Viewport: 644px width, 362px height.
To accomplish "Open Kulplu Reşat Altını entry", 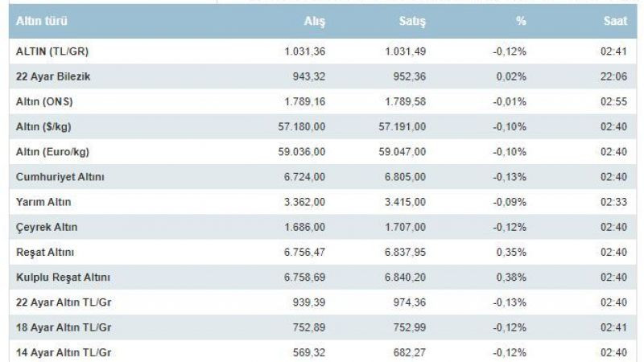I will pos(63,277).
